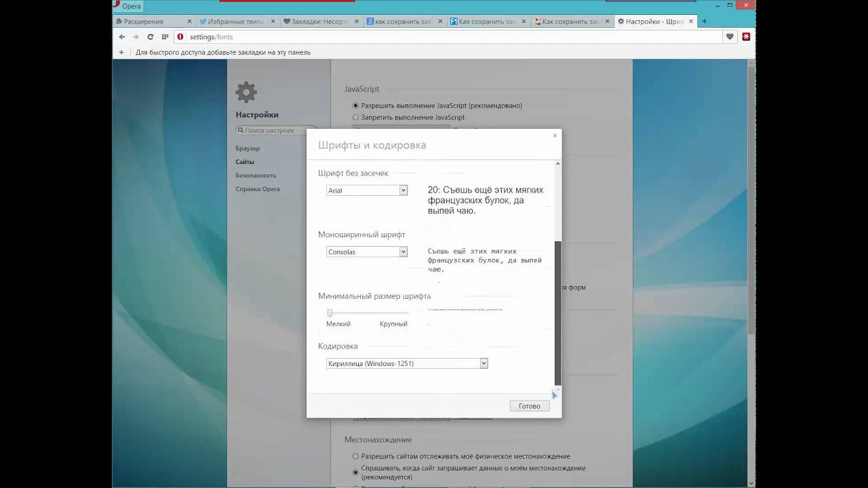The image size is (868, 488).
Task: Add page to bookmarks with heart icon
Action: click(x=730, y=37)
